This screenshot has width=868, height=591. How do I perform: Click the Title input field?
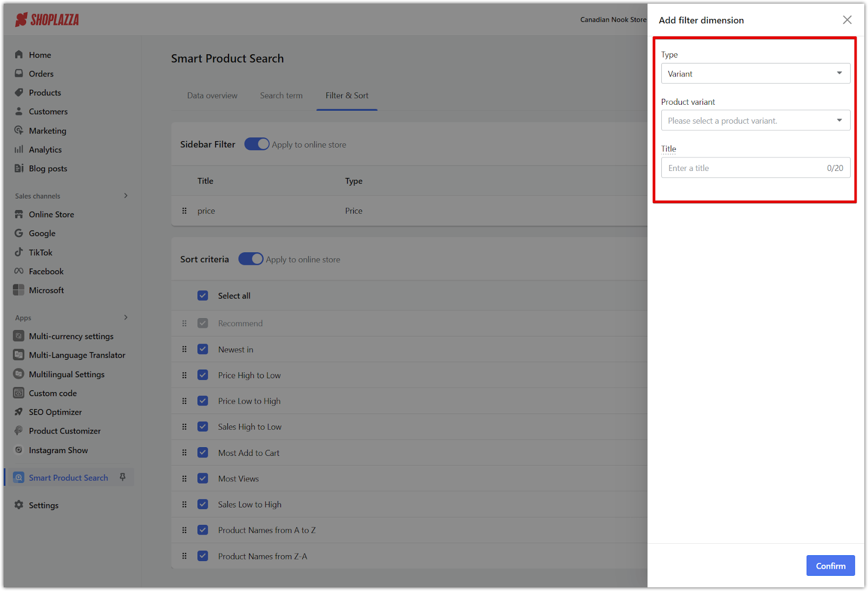(x=743, y=168)
